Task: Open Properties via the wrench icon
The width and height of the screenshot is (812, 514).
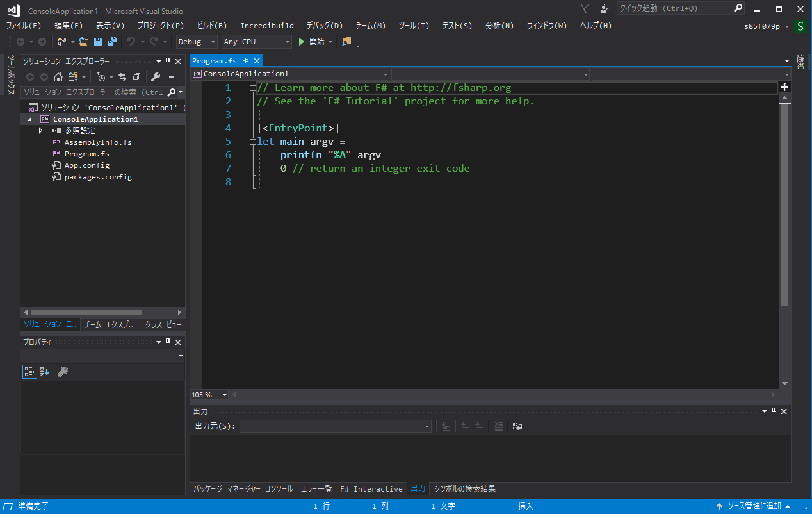Action: (156, 76)
